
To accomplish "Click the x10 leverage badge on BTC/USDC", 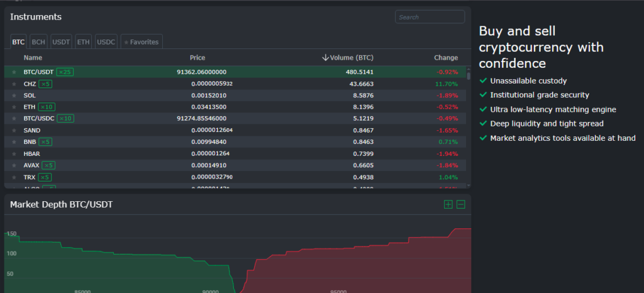I will click(x=66, y=118).
